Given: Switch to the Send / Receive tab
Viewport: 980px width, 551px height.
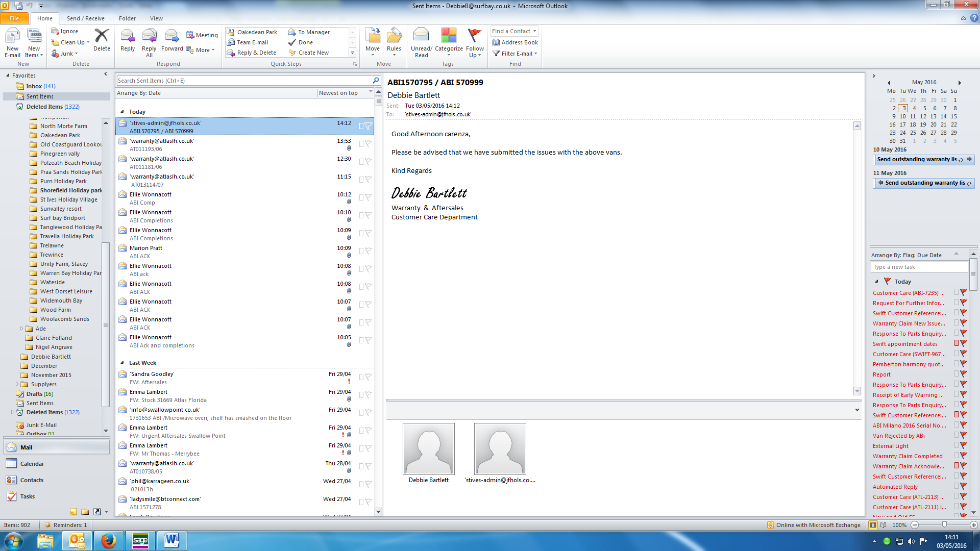Looking at the screenshot, I should (85, 18).
